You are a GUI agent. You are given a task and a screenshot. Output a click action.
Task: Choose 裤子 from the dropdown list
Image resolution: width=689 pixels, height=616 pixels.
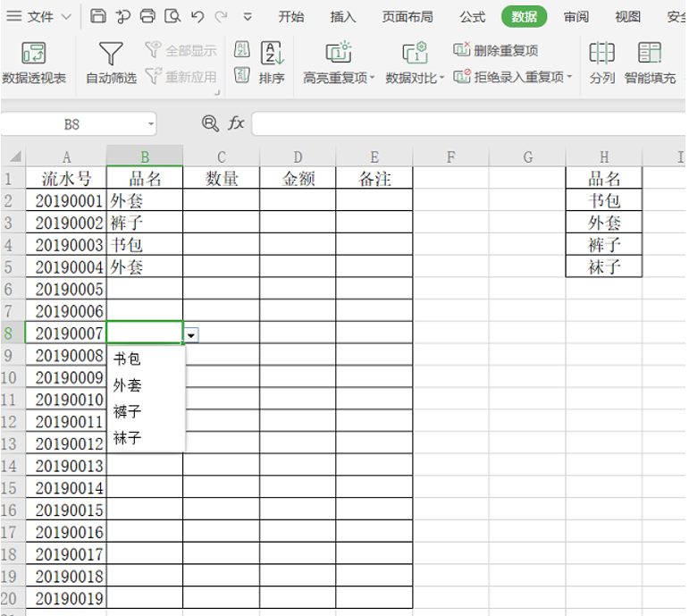click(146, 411)
